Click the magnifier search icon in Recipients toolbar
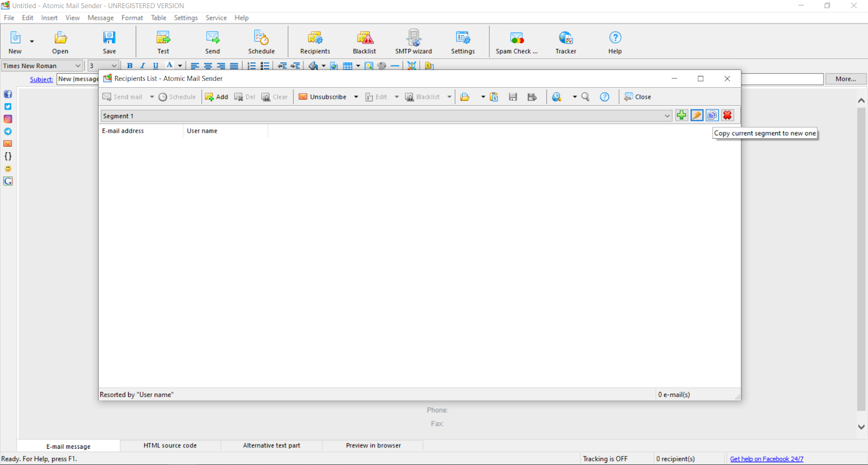The image size is (868, 465). tap(585, 97)
